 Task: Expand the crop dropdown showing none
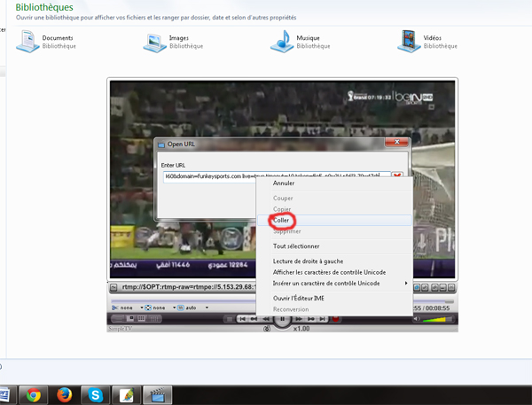142,308
